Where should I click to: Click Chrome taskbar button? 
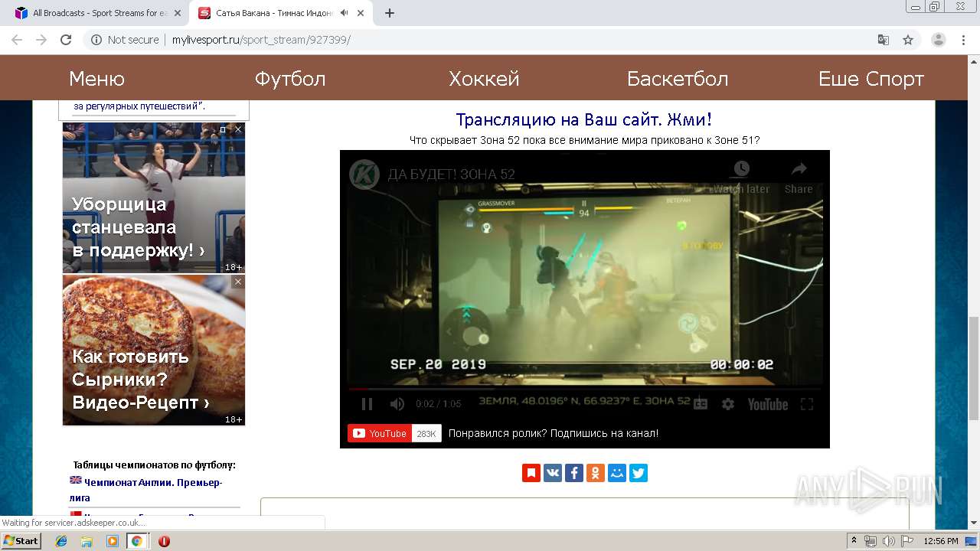point(136,541)
